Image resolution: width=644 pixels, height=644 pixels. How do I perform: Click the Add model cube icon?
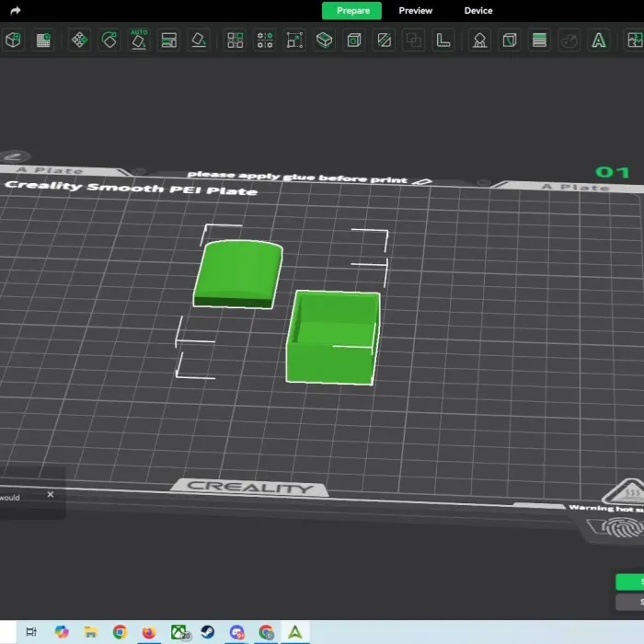[x=13, y=40]
